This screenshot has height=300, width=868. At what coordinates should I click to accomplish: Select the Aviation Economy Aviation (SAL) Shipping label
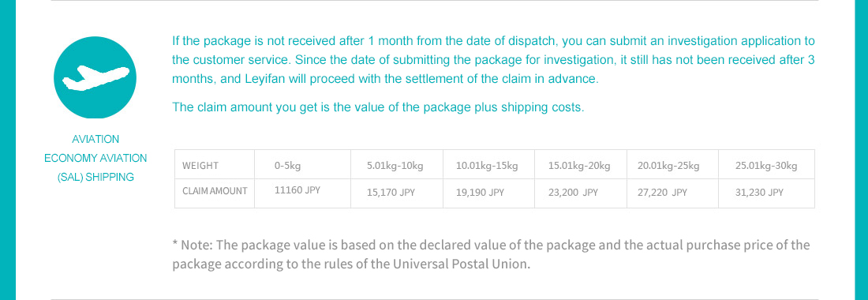[95, 159]
